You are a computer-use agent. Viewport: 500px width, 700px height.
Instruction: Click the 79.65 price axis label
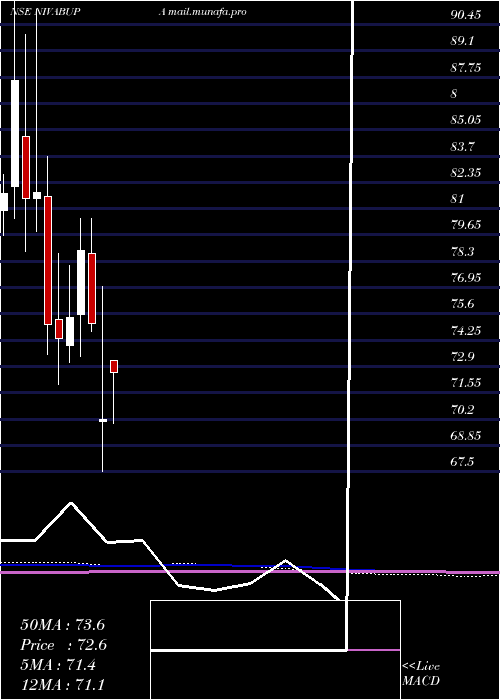(x=466, y=225)
